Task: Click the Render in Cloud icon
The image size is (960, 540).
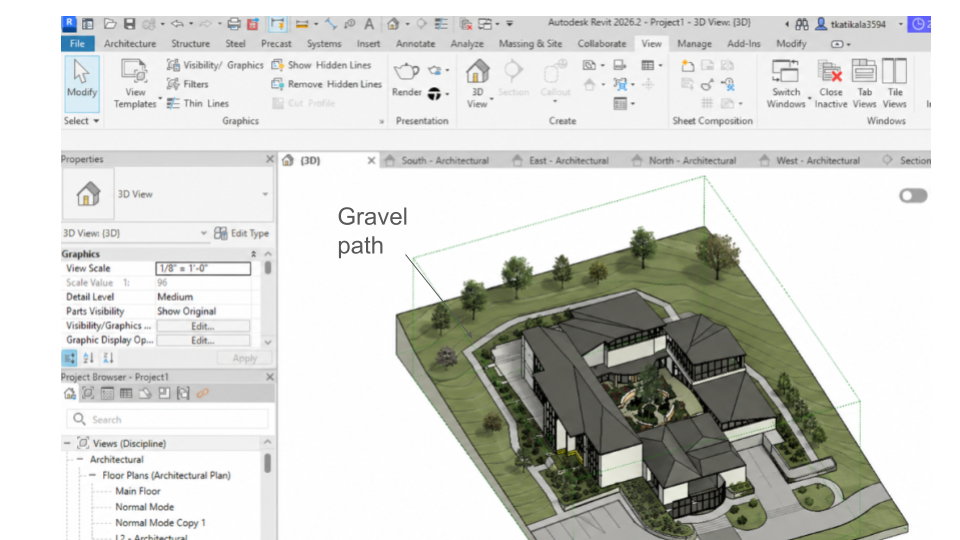Action: [435, 70]
